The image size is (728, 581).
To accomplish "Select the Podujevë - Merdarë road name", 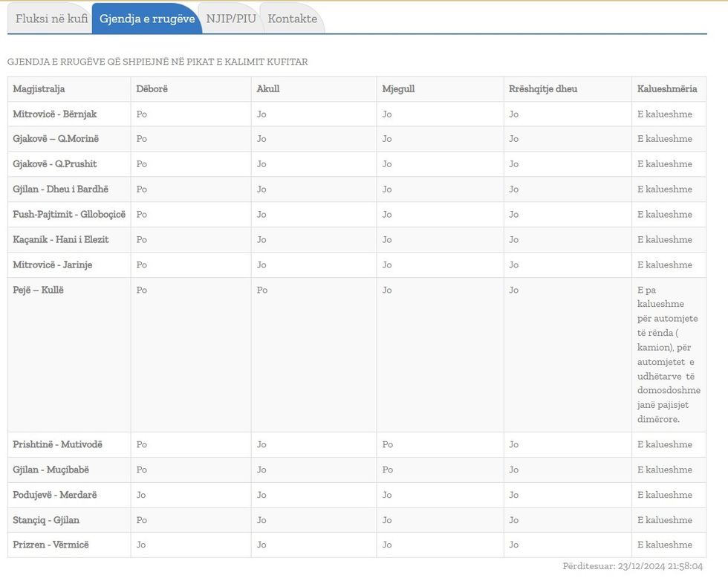I will 54,495.
